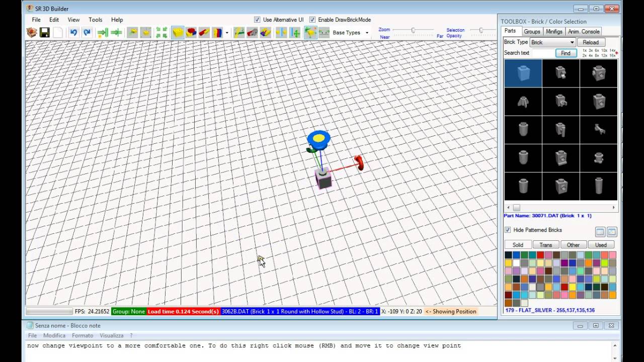The height and width of the screenshot is (362, 644).
Task: Toggle Use Alternative UI checkbox
Action: tap(257, 20)
